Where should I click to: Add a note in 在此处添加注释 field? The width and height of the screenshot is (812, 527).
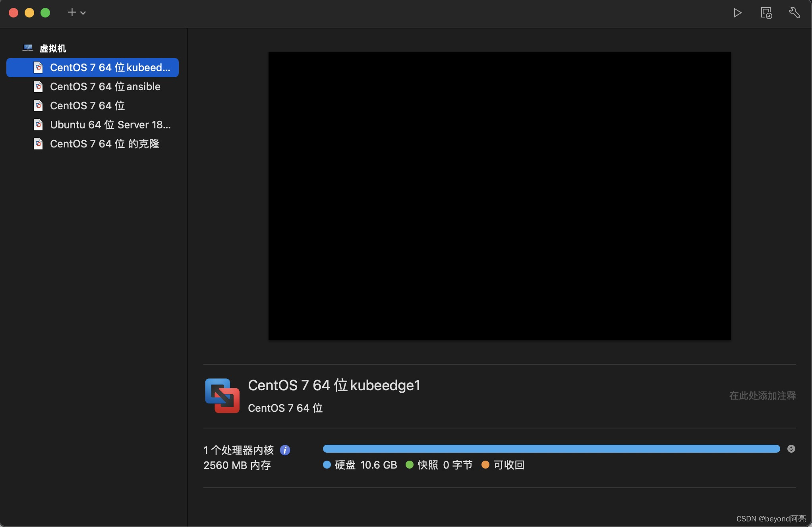[762, 396]
